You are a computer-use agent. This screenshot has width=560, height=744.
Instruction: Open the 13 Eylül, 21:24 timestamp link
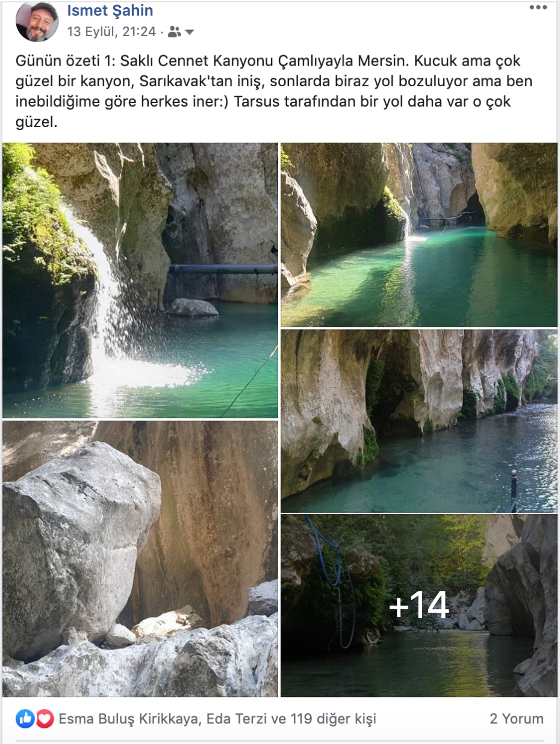pos(111,32)
